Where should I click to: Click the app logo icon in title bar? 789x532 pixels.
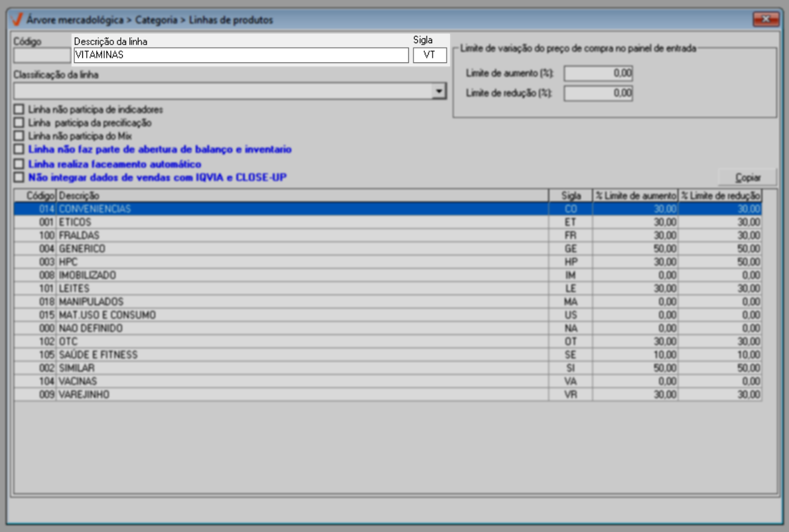[x=17, y=20]
